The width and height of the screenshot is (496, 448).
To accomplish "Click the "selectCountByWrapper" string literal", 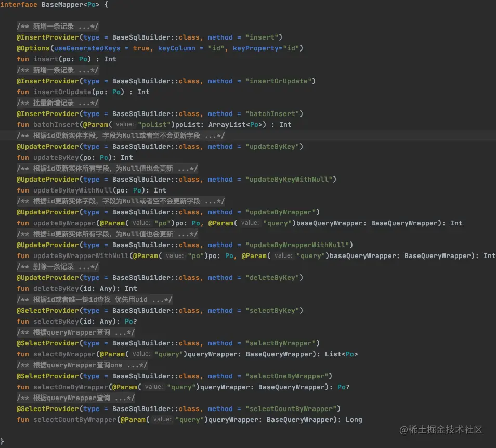I will tap(291, 409).
